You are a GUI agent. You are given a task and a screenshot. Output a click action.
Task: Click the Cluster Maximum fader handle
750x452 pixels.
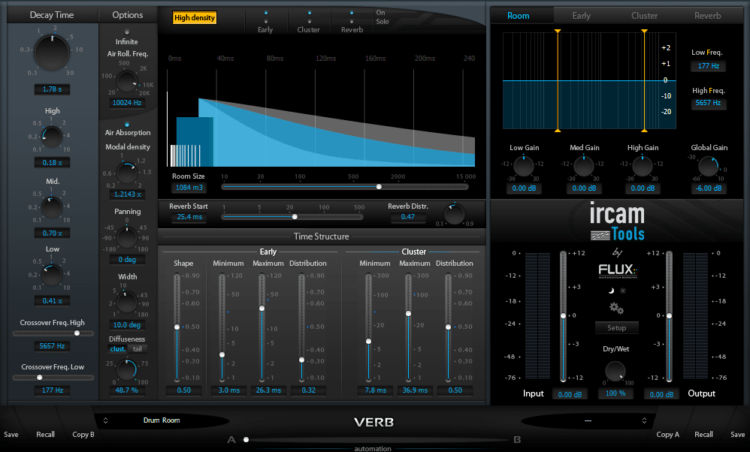click(x=408, y=314)
